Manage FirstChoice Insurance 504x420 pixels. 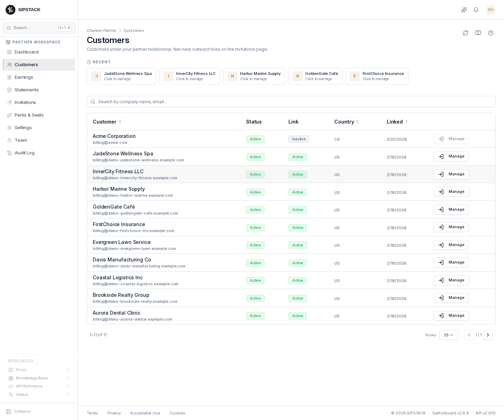point(451,227)
